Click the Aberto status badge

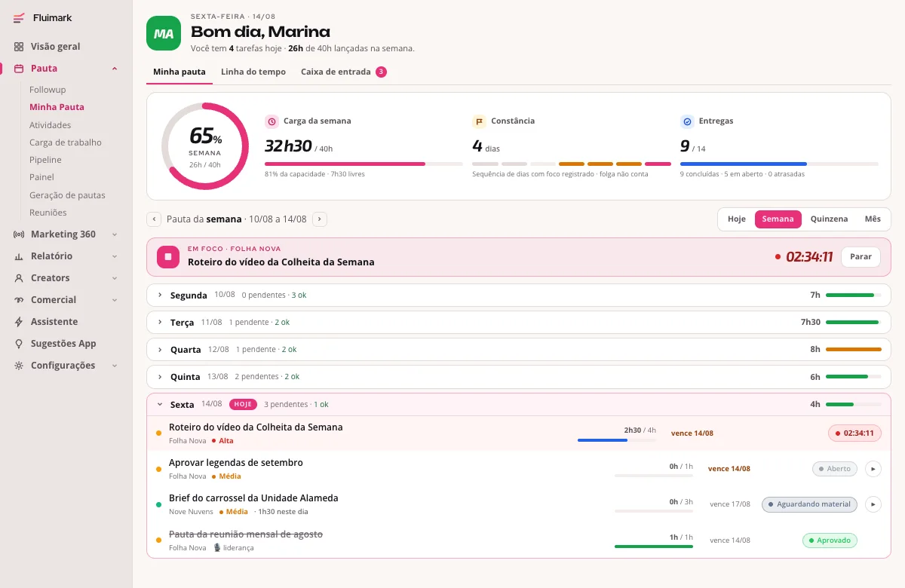835,469
